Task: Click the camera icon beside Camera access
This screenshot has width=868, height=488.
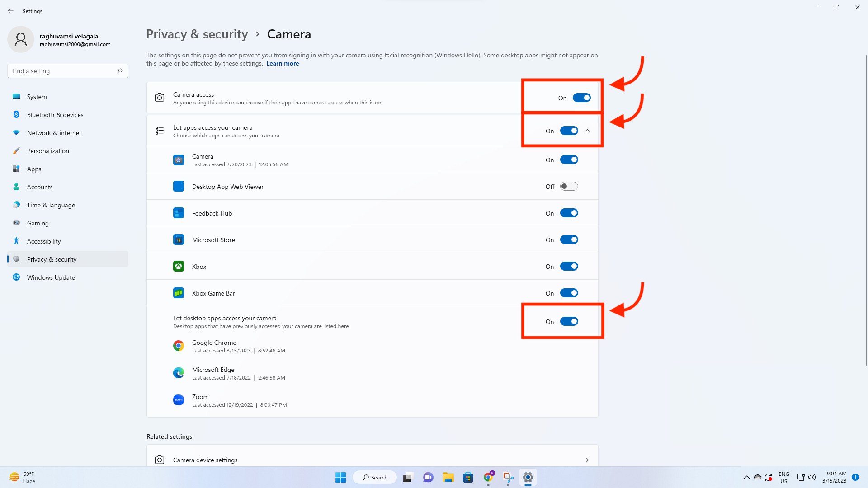Action: click(160, 97)
